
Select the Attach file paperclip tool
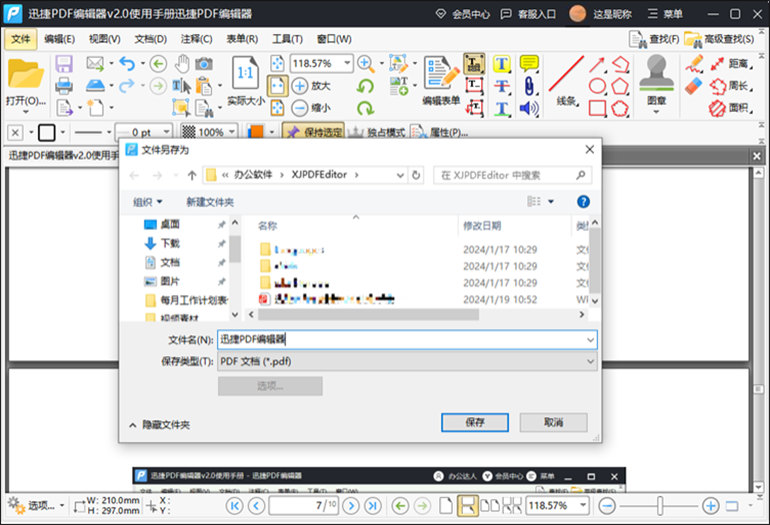pos(529,86)
